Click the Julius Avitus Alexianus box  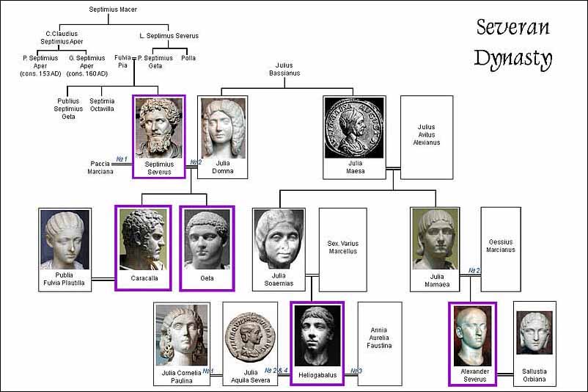[x=426, y=137]
